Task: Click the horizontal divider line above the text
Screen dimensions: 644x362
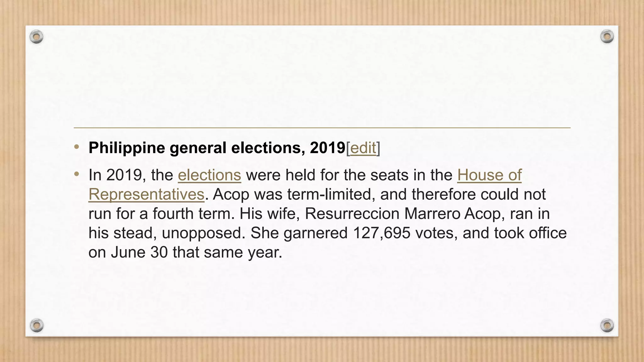Action: 322,128
